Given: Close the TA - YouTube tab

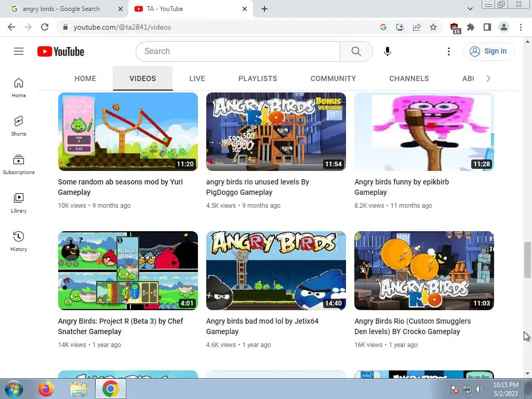Looking at the screenshot, I should [x=245, y=9].
